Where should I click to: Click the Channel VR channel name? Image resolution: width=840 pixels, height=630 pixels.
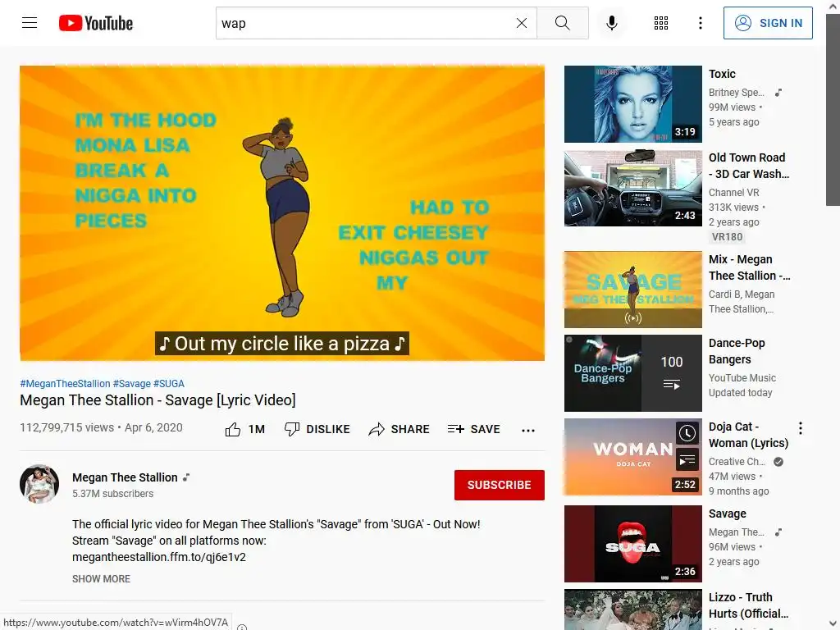pyautogui.click(x=734, y=192)
